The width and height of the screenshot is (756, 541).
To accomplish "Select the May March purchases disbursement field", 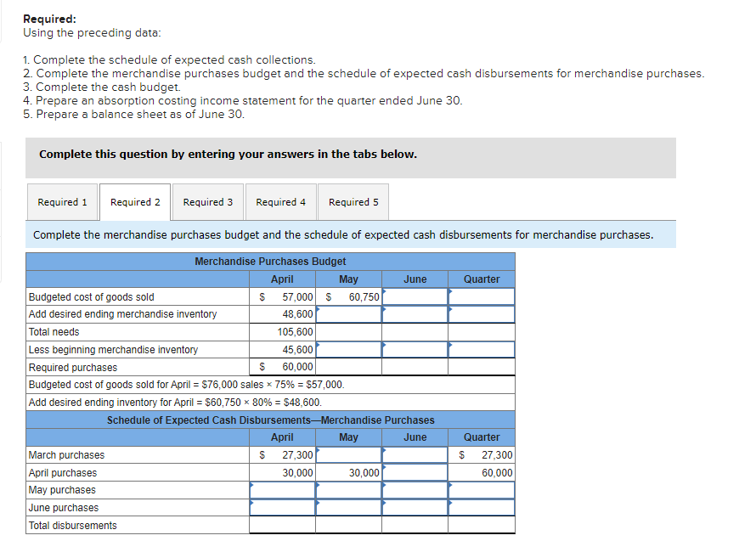I will pyautogui.click(x=348, y=454).
